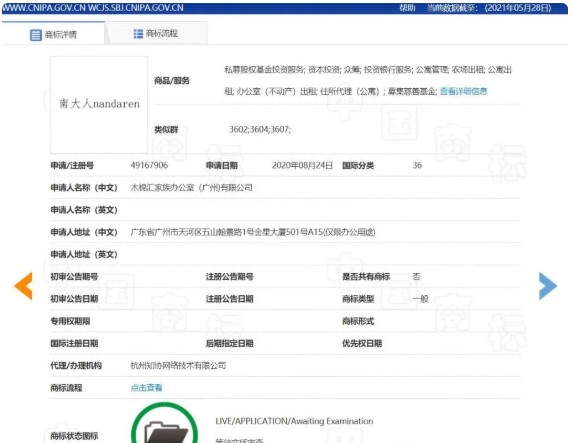Click the 注册公告期号 label
572x443 pixels.
[229, 277]
